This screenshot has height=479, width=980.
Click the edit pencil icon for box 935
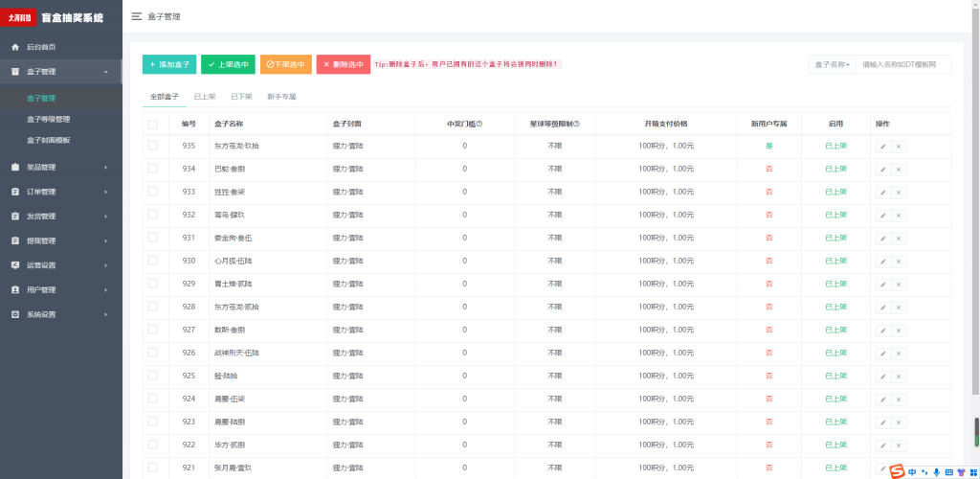click(882, 146)
